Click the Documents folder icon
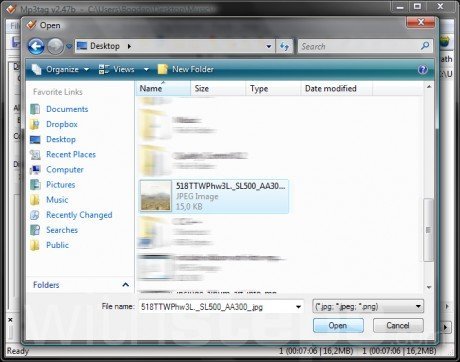 click(x=35, y=109)
